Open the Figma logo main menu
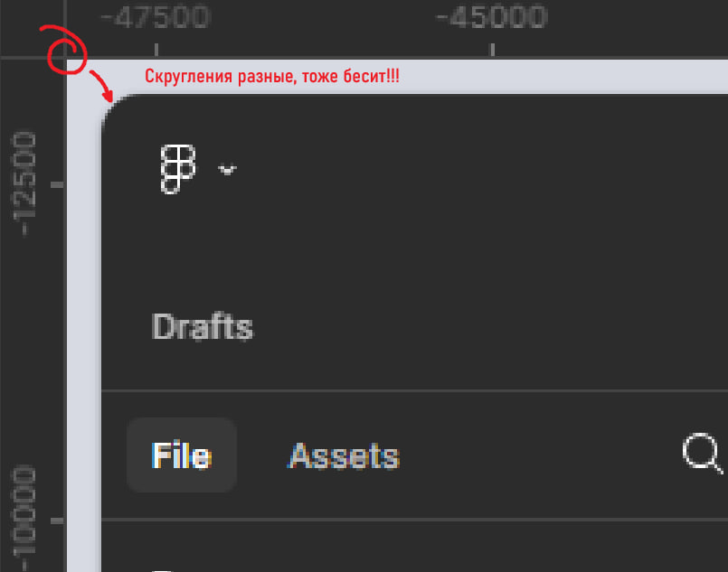 [178, 169]
